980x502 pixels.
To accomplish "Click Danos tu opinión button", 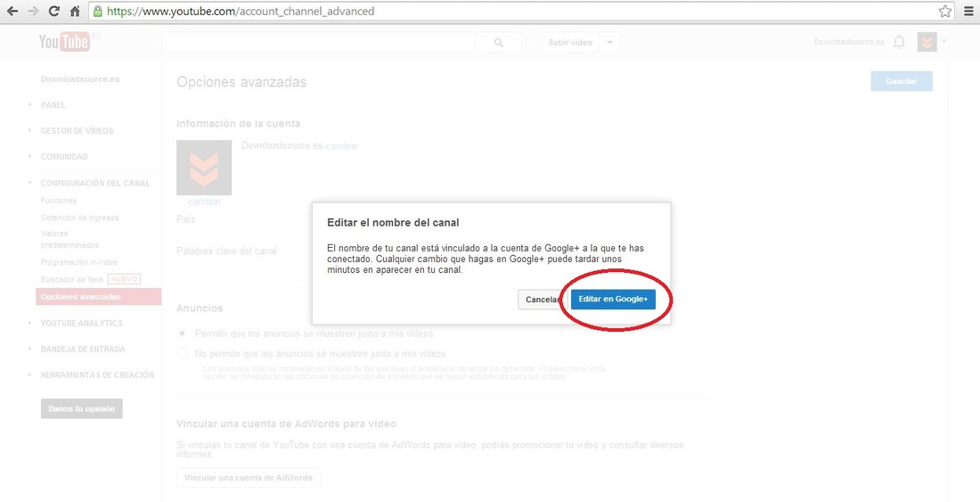I will (82, 409).
